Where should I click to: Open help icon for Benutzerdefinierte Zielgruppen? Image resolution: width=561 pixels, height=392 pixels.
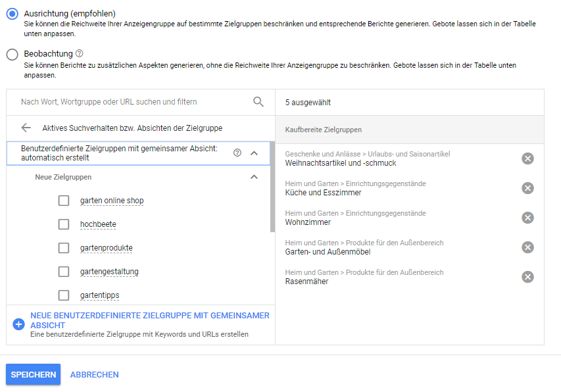point(237,153)
